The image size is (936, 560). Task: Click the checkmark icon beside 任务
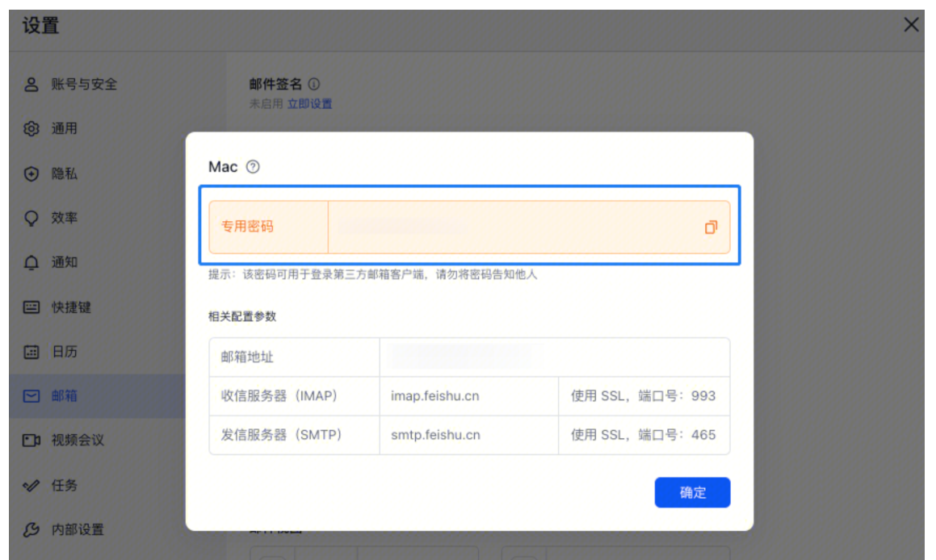point(31,486)
